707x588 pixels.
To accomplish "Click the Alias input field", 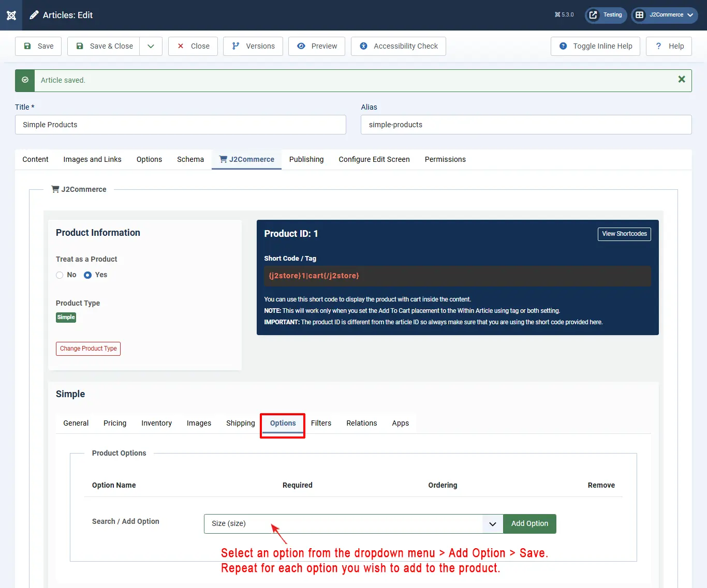I will pos(526,125).
